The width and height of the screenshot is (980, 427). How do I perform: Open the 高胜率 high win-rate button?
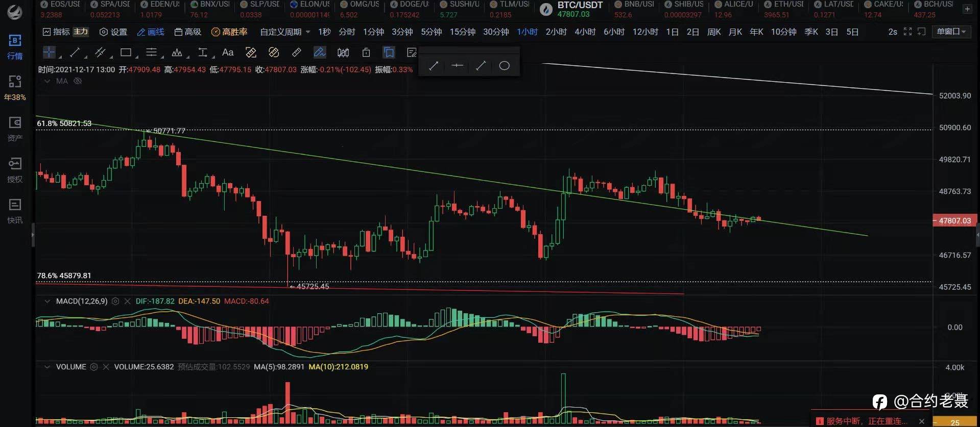[x=229, y=32]
